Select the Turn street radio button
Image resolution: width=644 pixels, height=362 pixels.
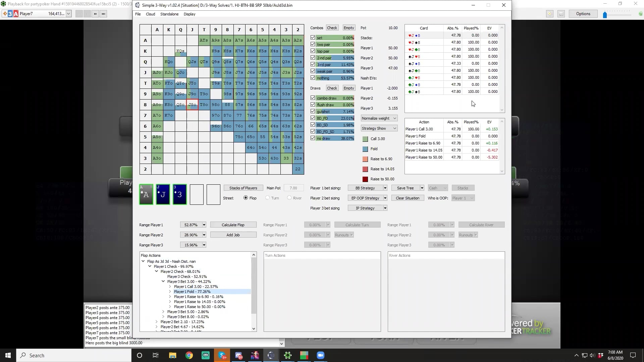[x=267, y=198]
